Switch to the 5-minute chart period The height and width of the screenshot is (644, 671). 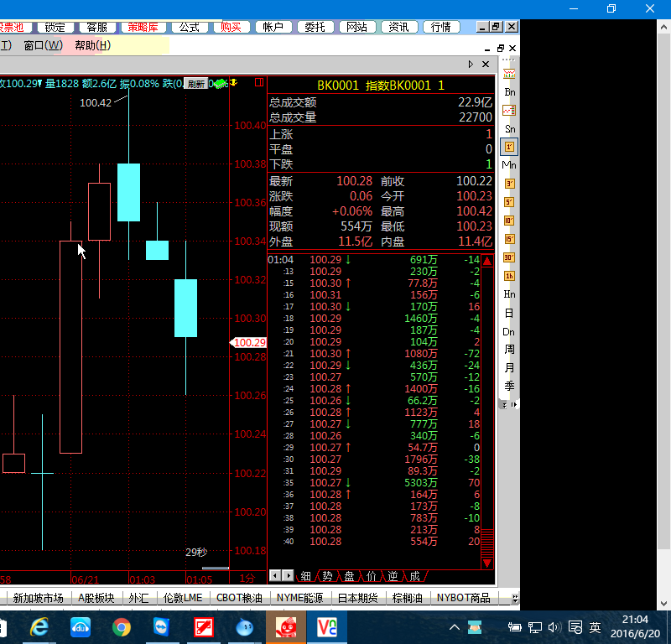pyautogui.click(x=509, y=202)
